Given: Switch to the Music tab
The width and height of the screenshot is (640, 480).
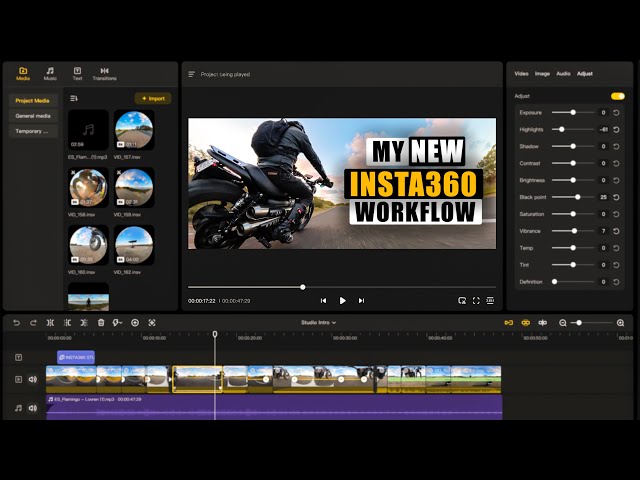Looking at the screenshot, I should pyautogui.click(x=50, y=74).
